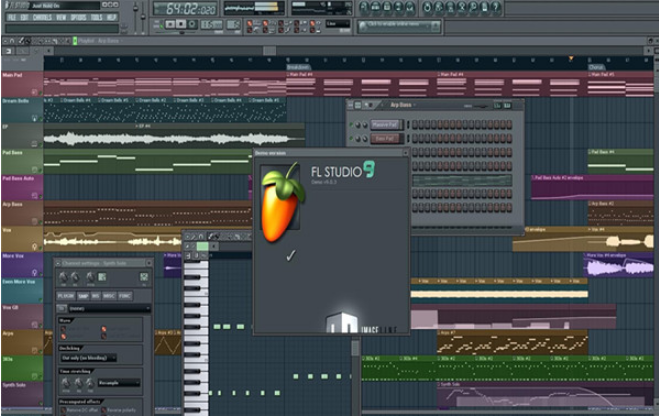
Task: Adjust the main volume slider
Action: 135,11
